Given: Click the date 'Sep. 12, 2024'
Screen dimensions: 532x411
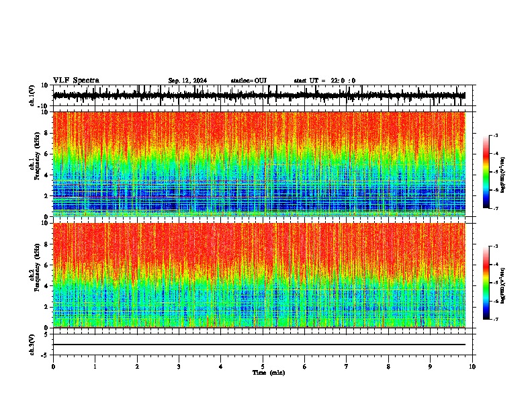Looking at the screenshot, I should [x=187, y=81].
